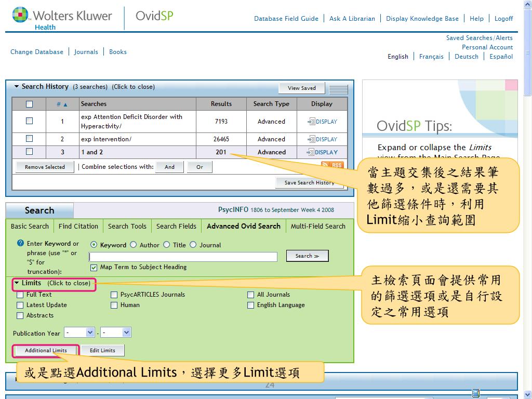Screen dimensions: 532x399
Task: Switch to the Search Tools tab
Action: [x=127, y=227]
